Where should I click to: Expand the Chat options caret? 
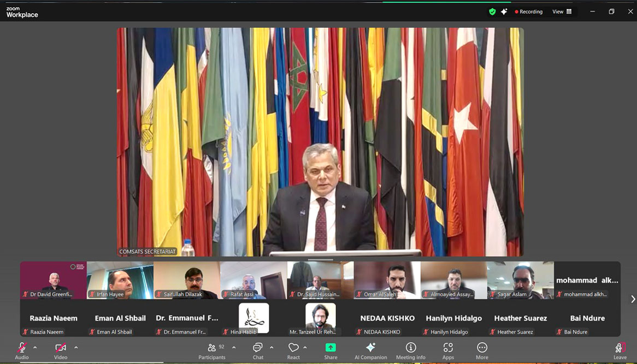[272, 348]
